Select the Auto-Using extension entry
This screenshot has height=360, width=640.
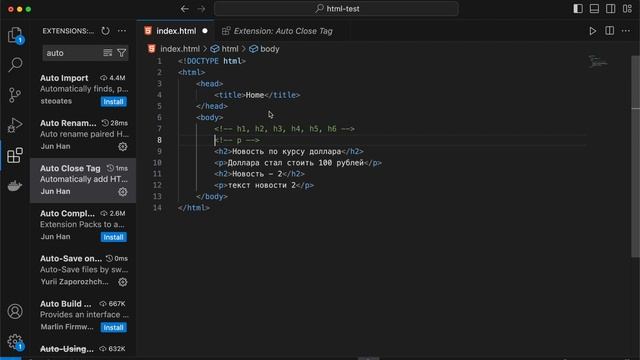(83, 349)
